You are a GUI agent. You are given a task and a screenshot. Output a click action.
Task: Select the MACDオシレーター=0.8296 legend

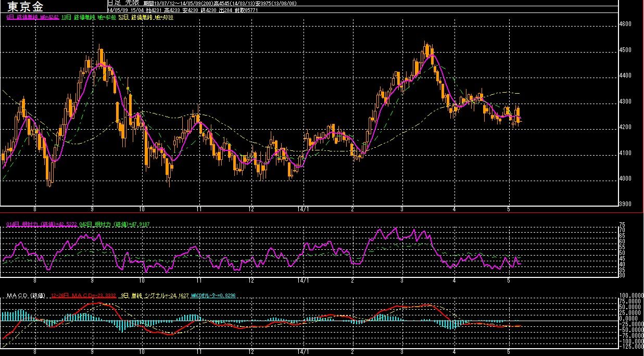212,296
